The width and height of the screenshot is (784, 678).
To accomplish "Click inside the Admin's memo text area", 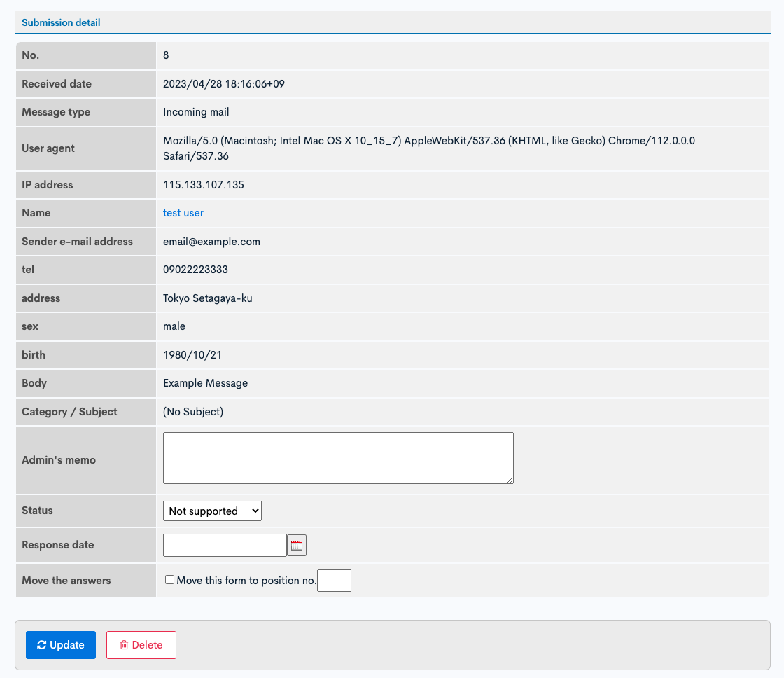I will (338, 457).
